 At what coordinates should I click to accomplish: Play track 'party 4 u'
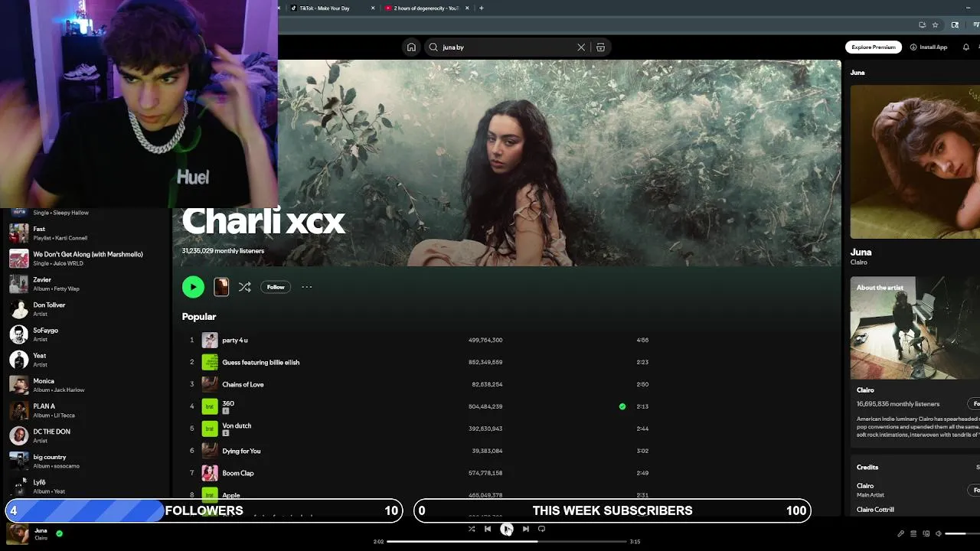pos(235,340)
